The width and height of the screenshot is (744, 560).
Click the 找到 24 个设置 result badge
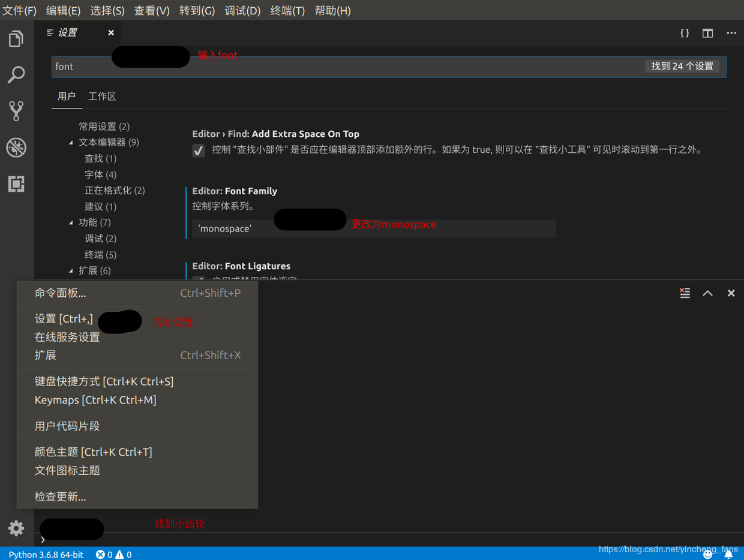click(682, 67)
